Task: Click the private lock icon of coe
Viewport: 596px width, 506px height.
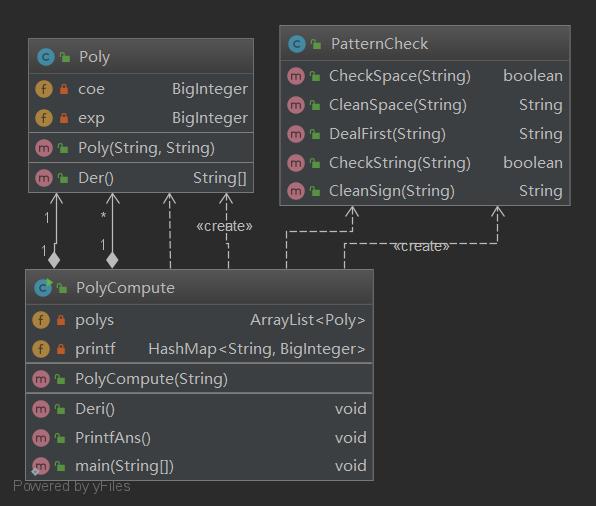Action: (64, 89)
